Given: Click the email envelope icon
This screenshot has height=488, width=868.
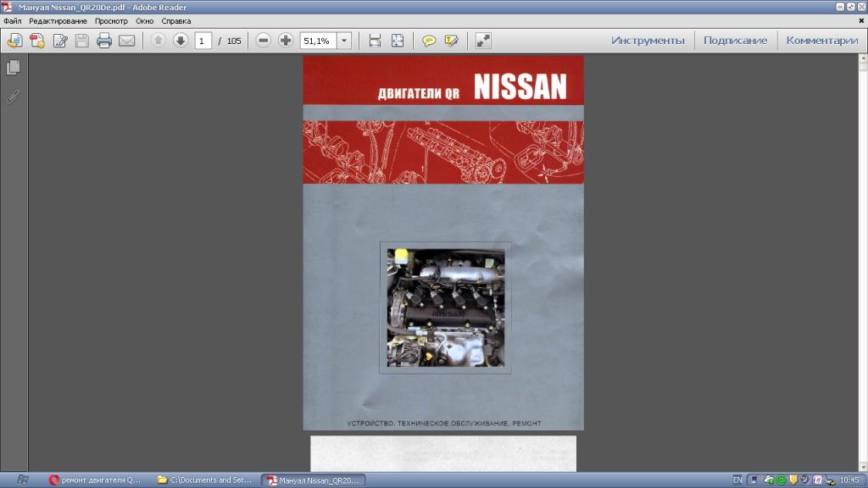Looking at the screenshot, I should click(x=127, y=41).
